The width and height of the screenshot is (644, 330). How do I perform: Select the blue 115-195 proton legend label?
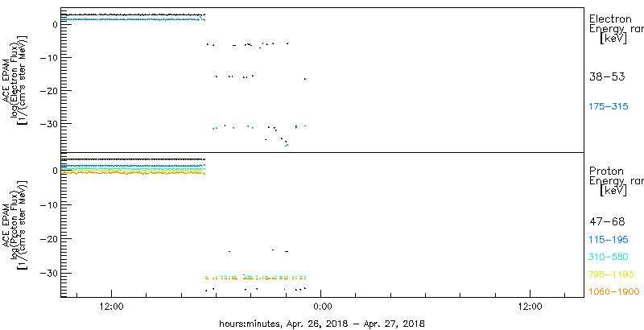click(609, 240)
